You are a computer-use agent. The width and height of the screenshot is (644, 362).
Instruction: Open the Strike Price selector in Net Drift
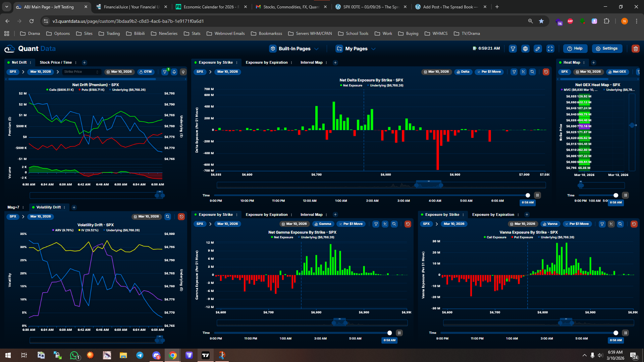point(82,72)
